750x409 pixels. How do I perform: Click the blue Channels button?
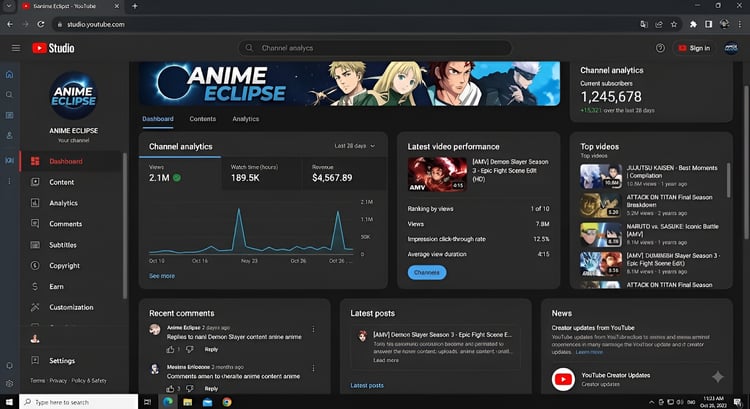tap(427, 273)
